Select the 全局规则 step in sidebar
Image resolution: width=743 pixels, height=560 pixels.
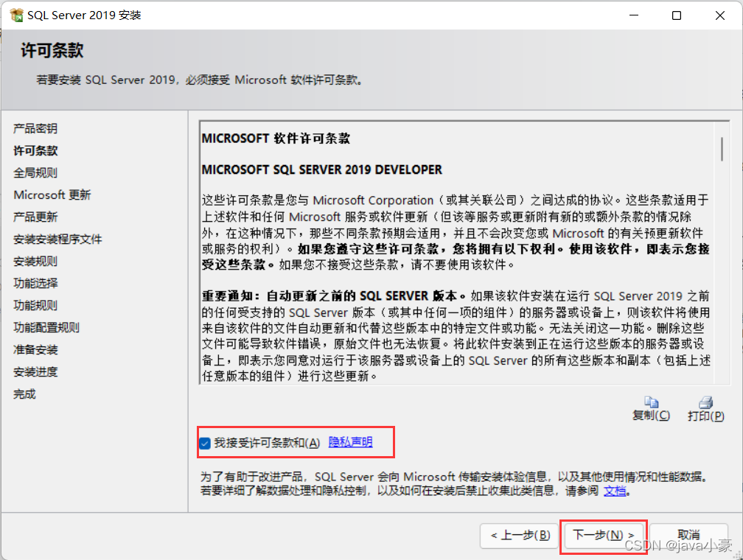pyautogui.click(x=35, y=173)
